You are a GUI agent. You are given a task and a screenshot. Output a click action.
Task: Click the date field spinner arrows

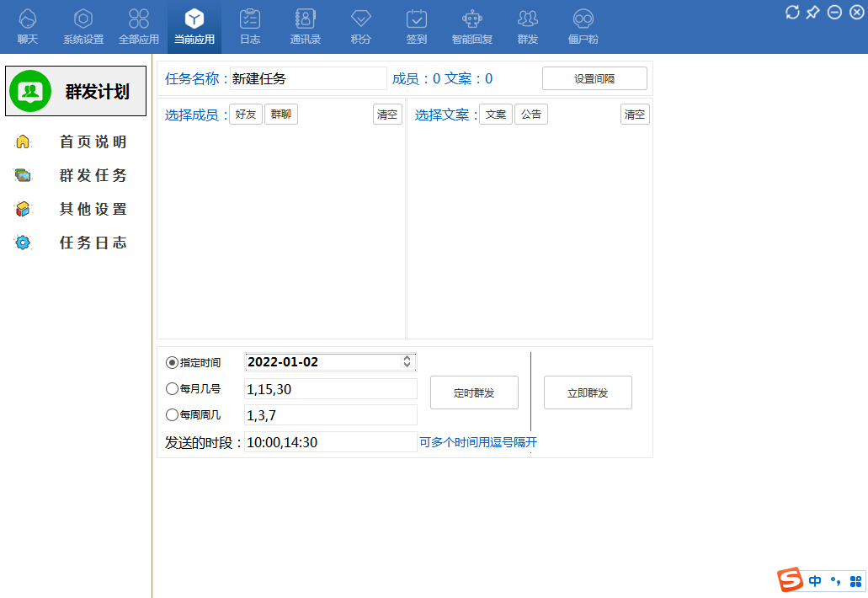tap(407, 361)
